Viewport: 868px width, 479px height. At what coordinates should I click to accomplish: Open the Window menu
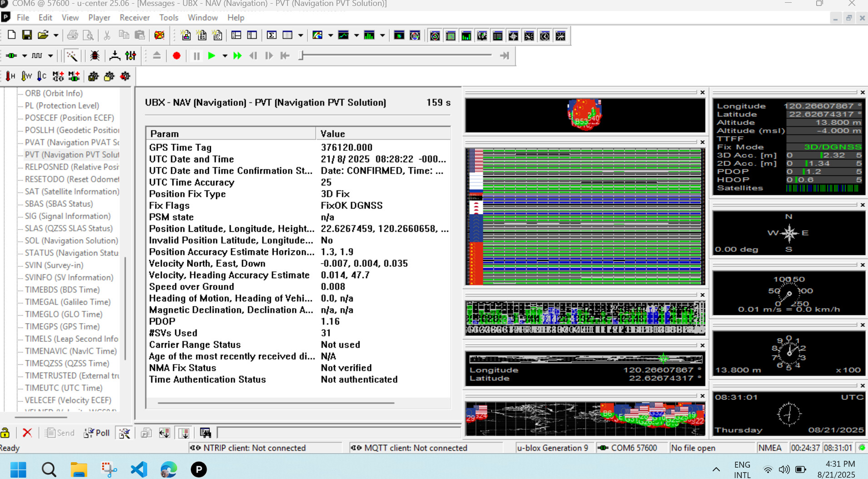[203, 17]
